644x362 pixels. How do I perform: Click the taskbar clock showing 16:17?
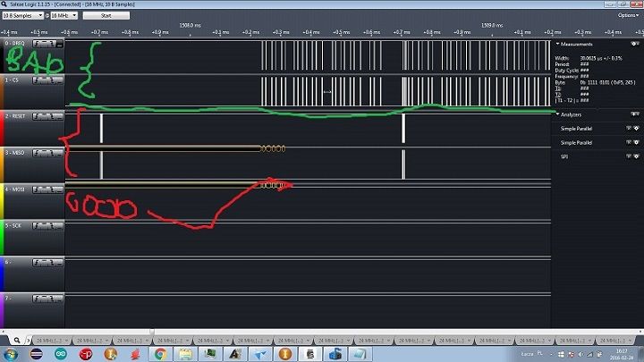tap(622, 354)
